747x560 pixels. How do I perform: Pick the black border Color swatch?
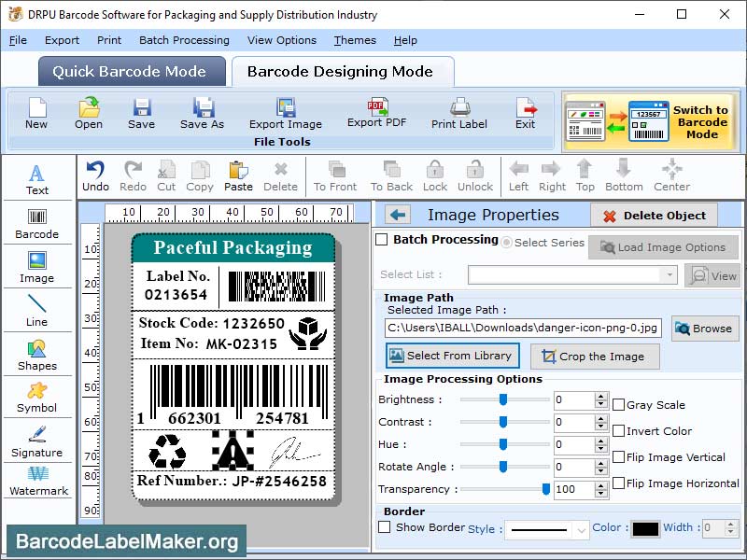(x=645, y=528)
